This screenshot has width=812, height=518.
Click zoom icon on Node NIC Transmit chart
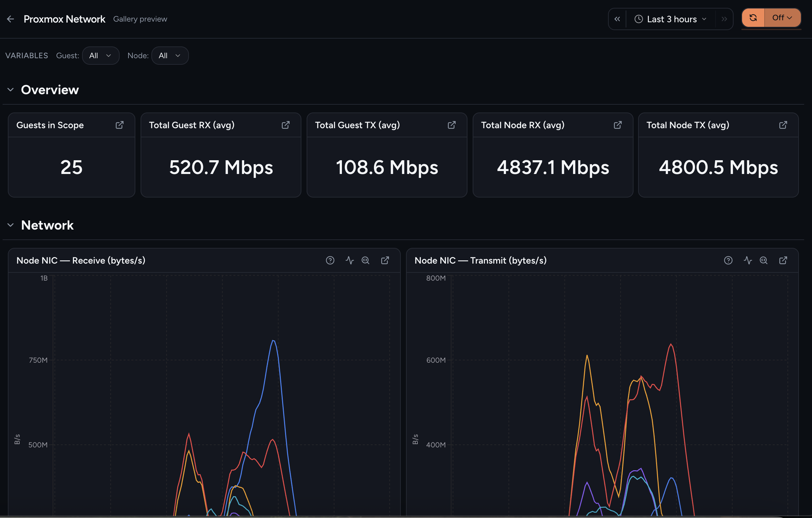pos(764,260)
